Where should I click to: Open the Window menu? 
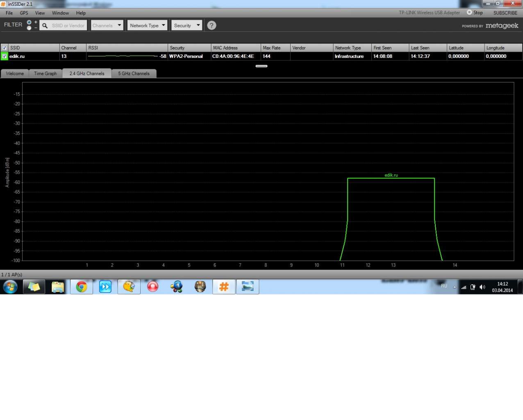(x=60, y=13)
